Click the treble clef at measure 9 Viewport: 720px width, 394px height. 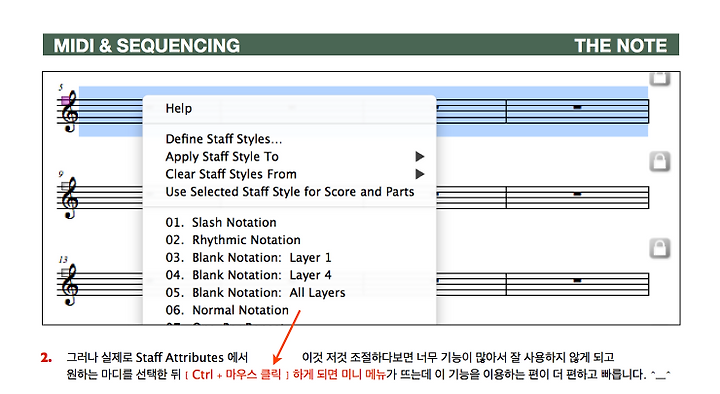pos(70,198)
